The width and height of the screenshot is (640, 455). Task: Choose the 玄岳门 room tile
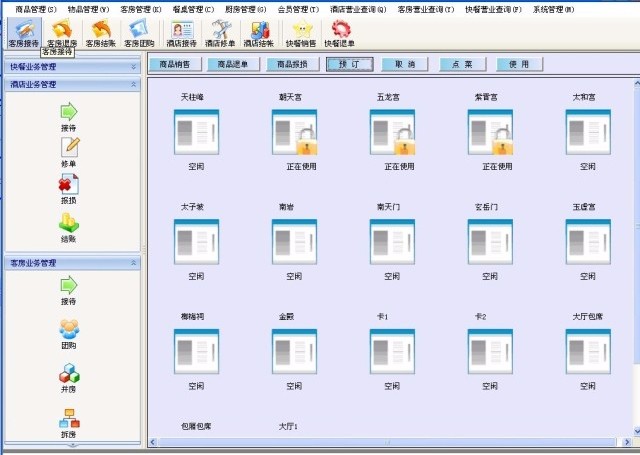(x=490, y=242)
